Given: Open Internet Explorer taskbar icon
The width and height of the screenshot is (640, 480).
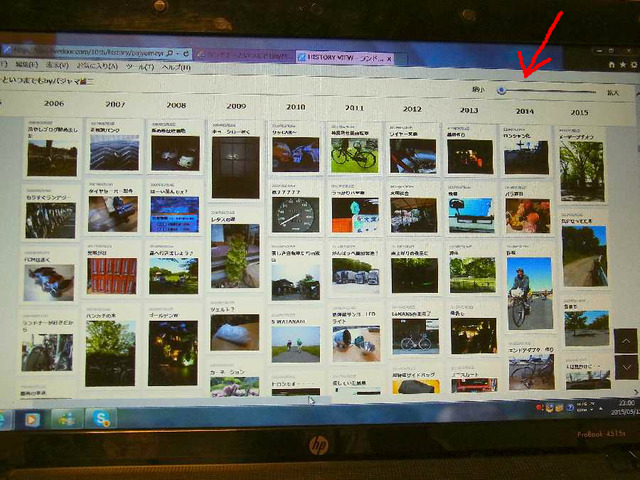Looking at the screenshot, I should (x=3, y=420).
